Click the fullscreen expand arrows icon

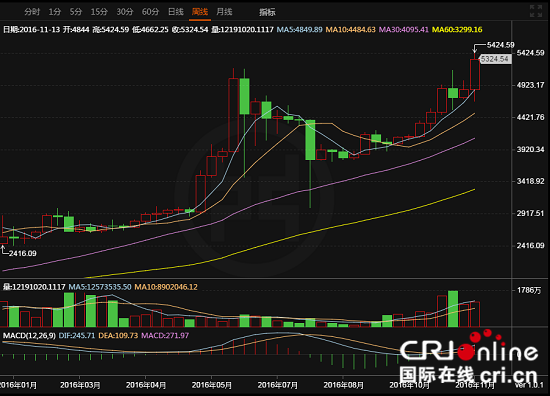pyautogui.click(x=536, y=11)
